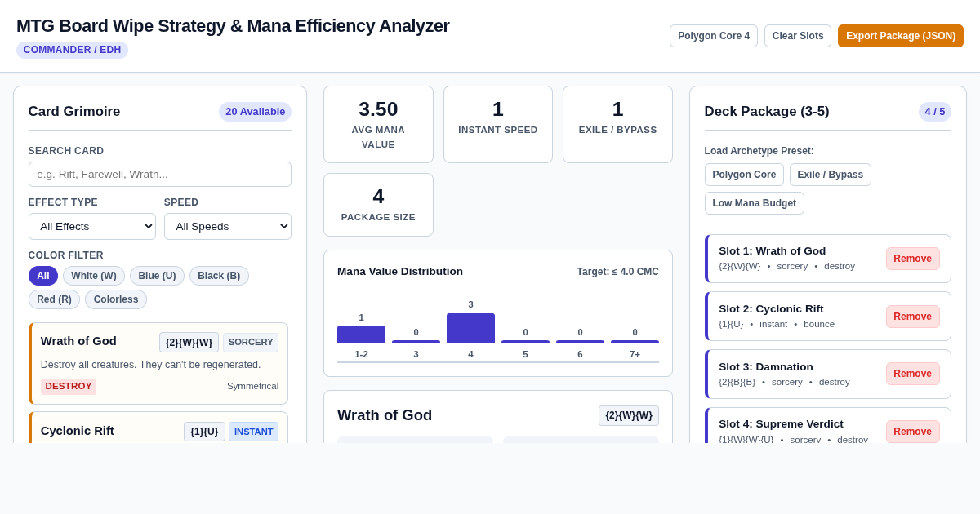Image resolution: width=980 pixels, height=514 pixels.
Task: Remove Supreme Verdict from Slot 4
Action: [912, 431]
